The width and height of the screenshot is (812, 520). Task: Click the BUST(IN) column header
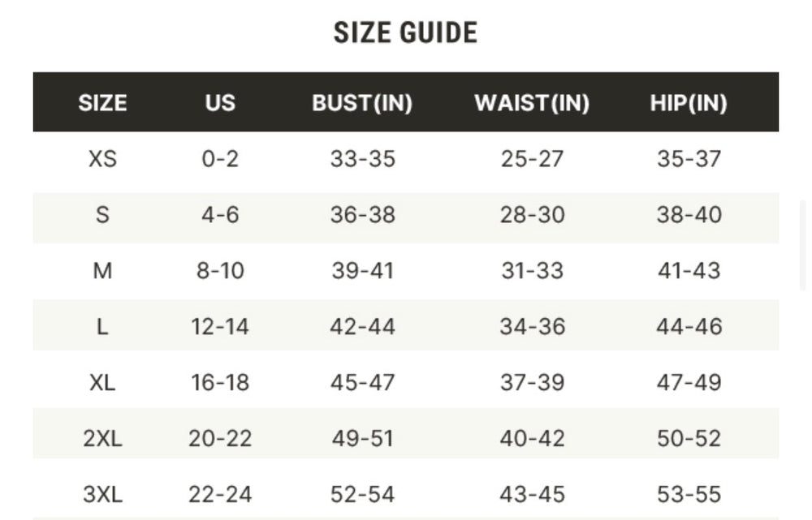(x=362, y=103)
